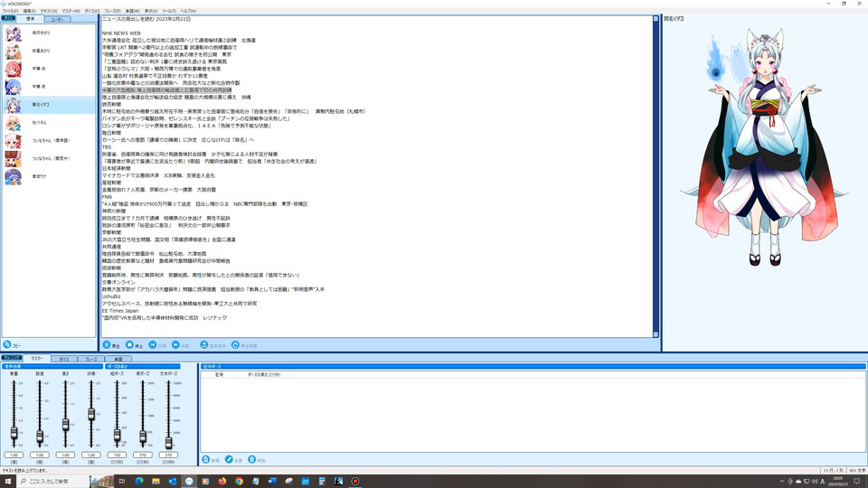Switch to the フレーズ tuning tab
Image resolution: width=868 pixels, height=488 pixels.
pyautogui.click(x=90, y=359)
